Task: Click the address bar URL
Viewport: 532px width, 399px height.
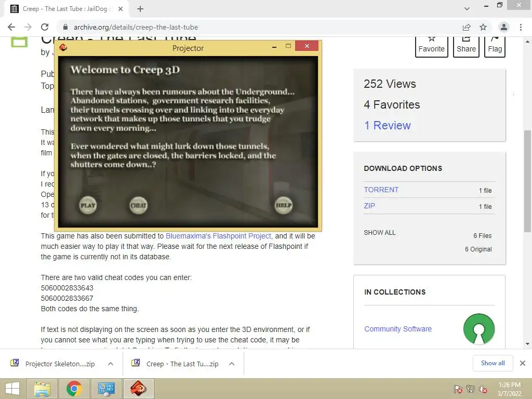Action: (x=136, y=27)
